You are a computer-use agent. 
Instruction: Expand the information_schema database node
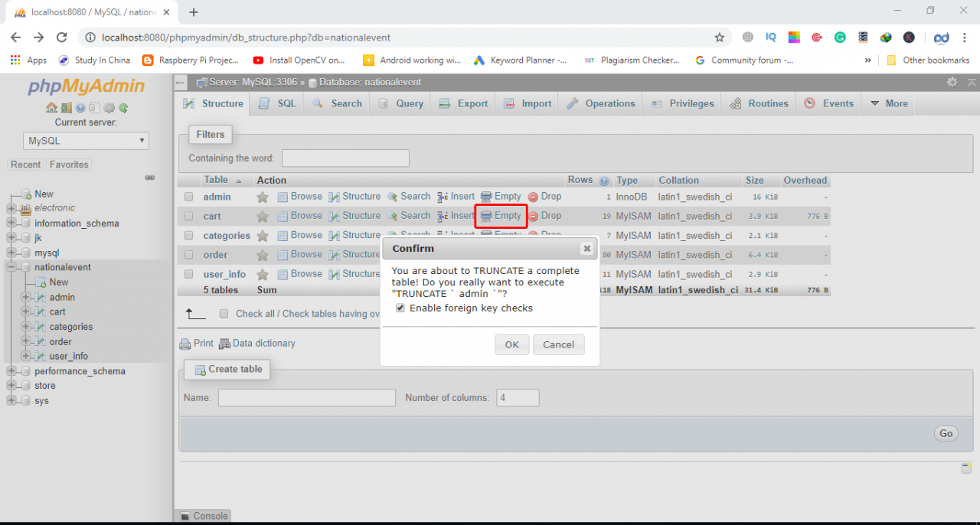pyautogui.click(x=11, y=223)
